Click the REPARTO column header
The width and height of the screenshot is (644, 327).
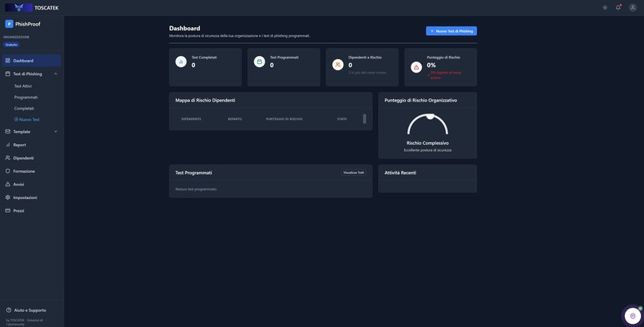235,119
